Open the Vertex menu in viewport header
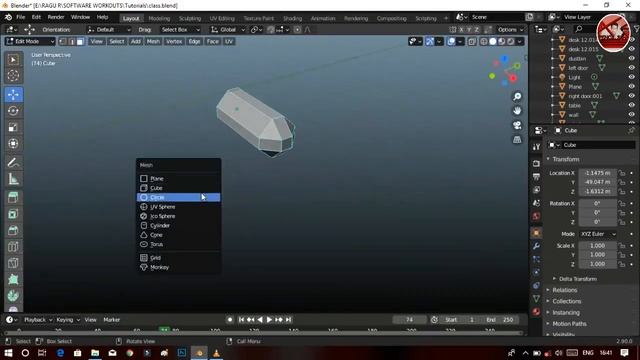This screenshot has height=360, width=640. click(174, 42)
